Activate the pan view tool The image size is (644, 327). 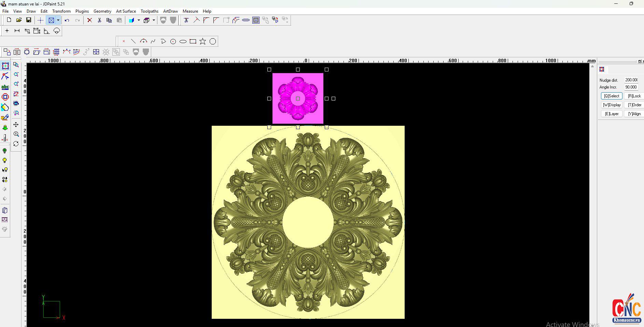coord(16,125)
